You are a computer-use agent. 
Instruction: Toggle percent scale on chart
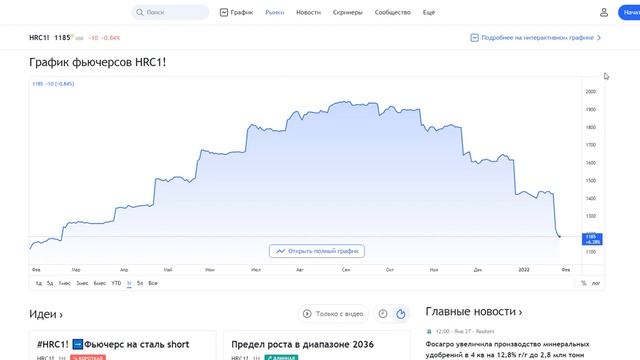click(x=584, y=283)
